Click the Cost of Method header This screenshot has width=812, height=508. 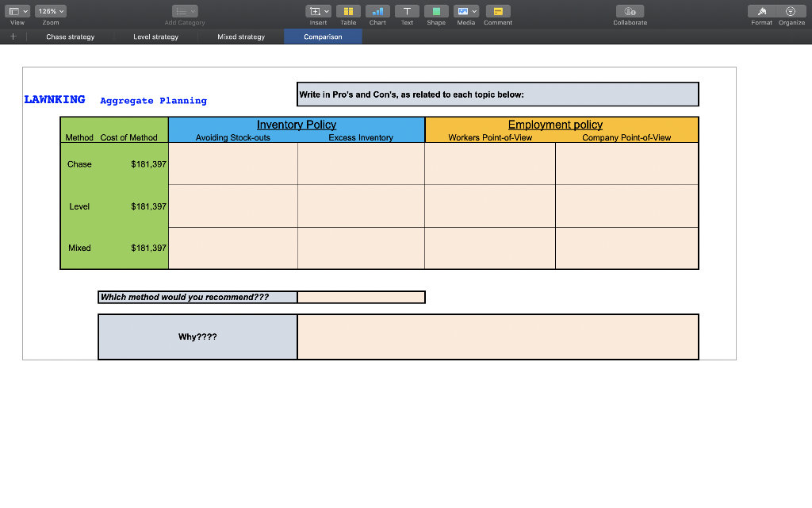coord(128,137)
